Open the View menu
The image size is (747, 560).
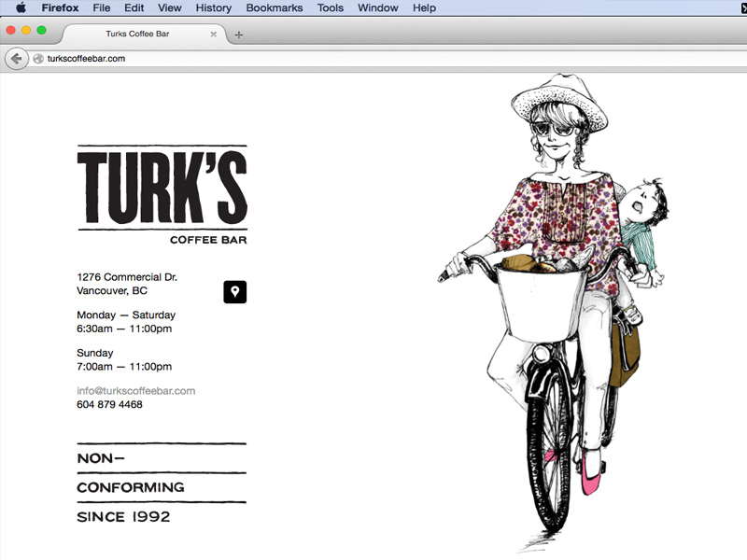pyautogui.click(x=170, y=7)
